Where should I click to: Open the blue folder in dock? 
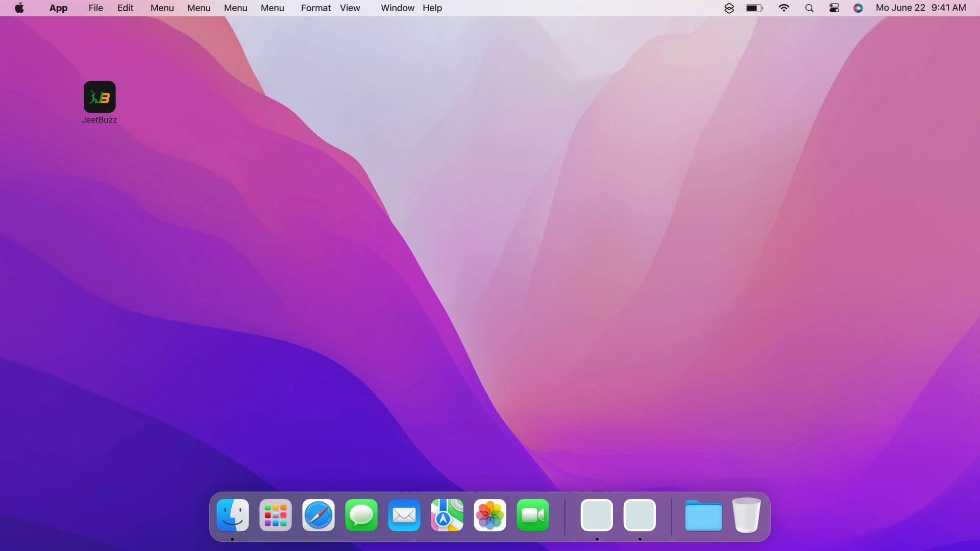point(703,515)
